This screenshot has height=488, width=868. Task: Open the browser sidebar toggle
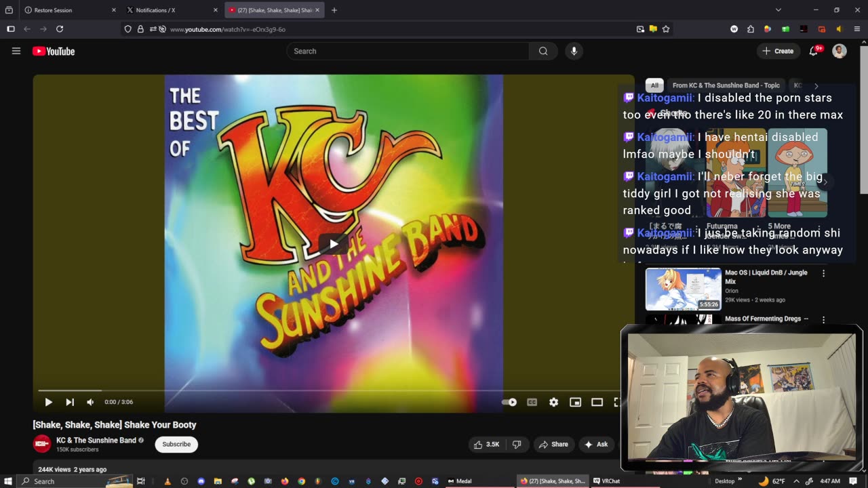[x=10, y=29]
